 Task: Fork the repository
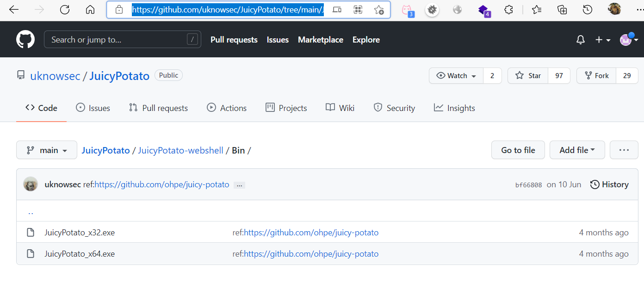[x=596, y=76]
